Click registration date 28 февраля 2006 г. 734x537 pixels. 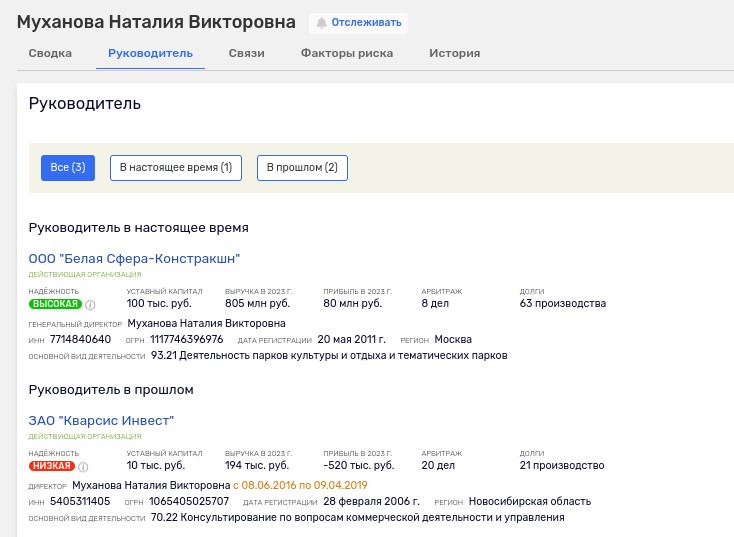point(372,501)
